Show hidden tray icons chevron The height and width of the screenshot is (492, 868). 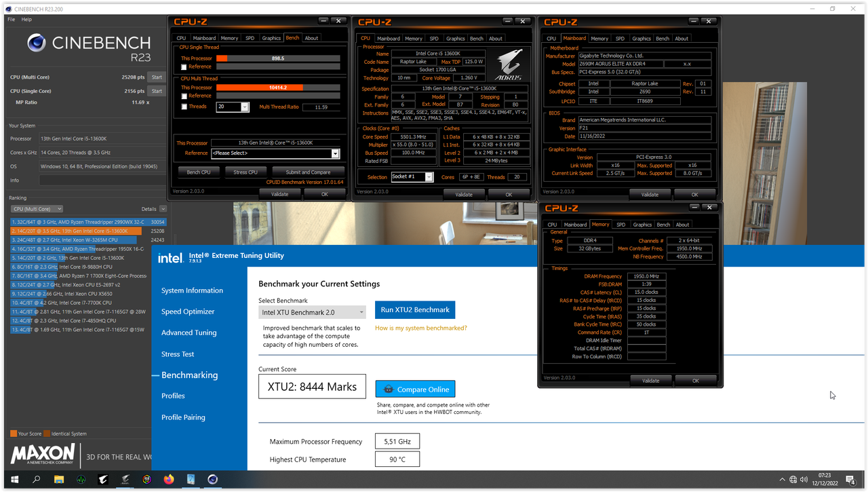(x=782, y=479)
